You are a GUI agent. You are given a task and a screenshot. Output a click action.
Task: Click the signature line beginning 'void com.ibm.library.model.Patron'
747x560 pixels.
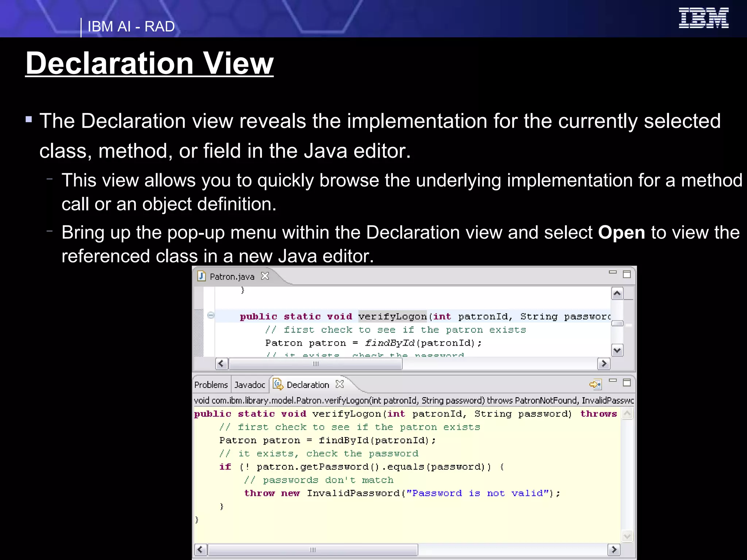[x=414, y=400]
